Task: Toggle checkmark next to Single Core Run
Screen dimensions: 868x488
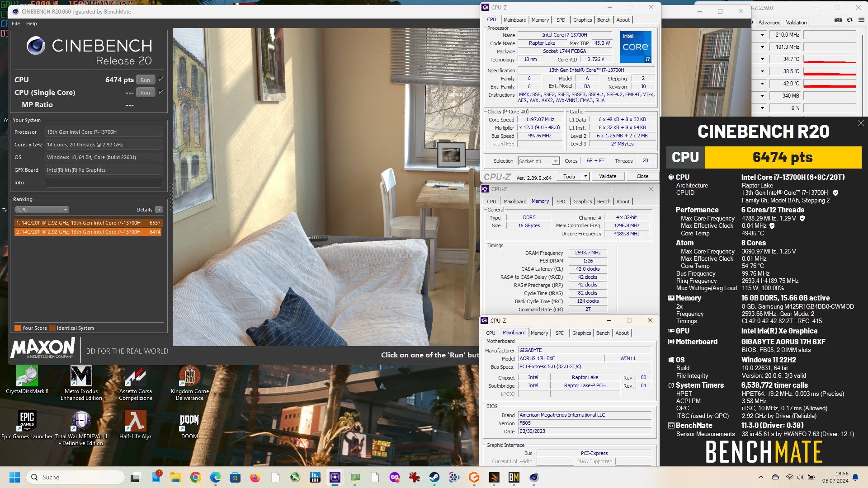Action: pos(160,92)
